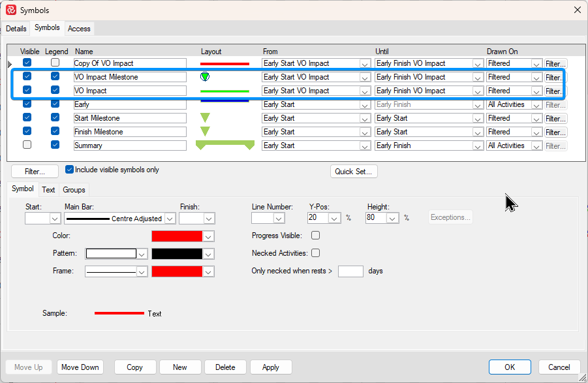This screenshot has width=588, height=383.
Task: Click the row selector arrow beside Copy Of VO Impact
Action: 10,64
